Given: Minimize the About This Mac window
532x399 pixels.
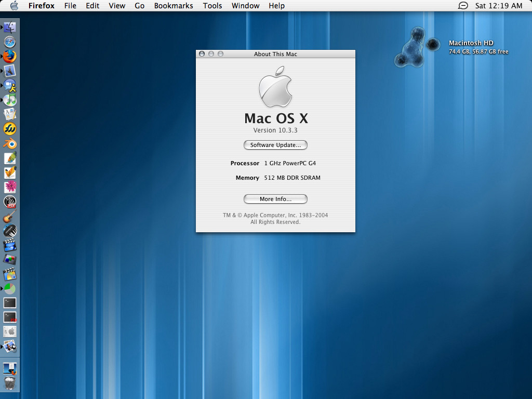Looking at the screenshot, I should point(211,54).
